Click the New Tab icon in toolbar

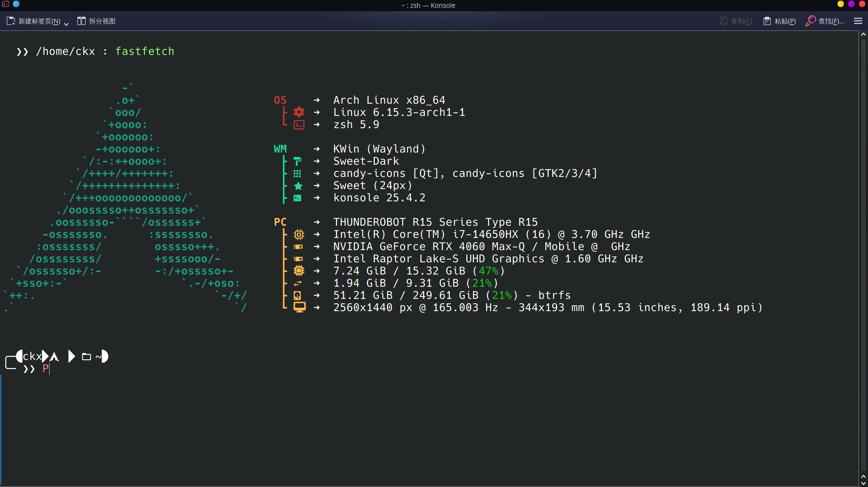pos(11,21)
